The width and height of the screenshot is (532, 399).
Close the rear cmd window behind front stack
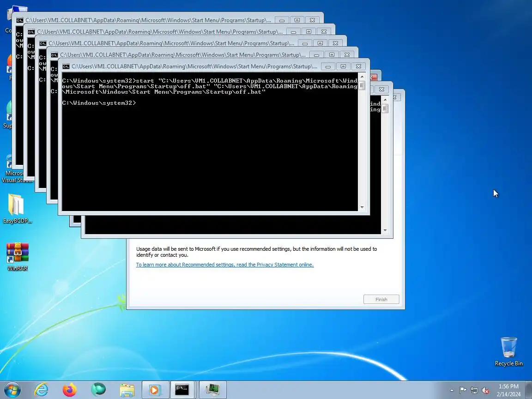coord(381,90)
